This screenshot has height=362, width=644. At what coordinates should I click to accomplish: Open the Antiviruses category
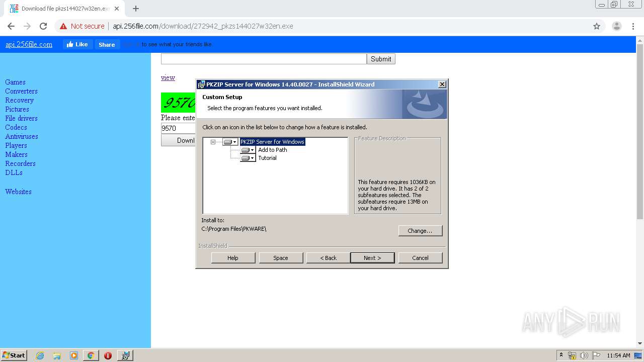(22, 136)
